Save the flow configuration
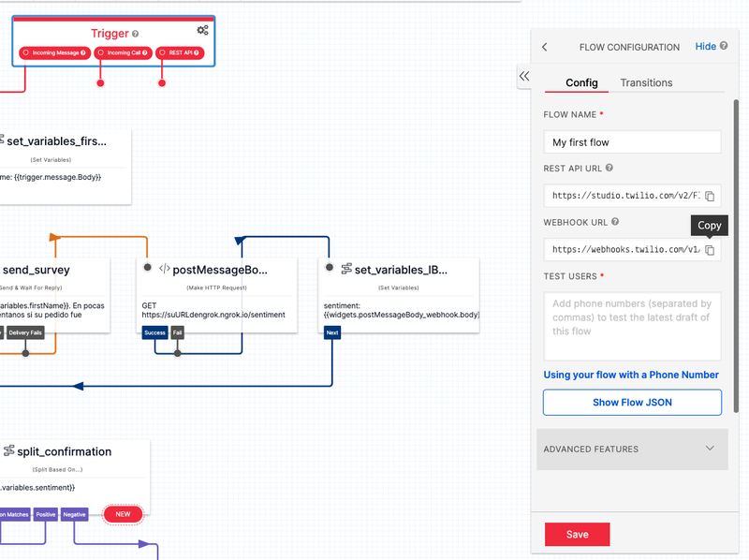The width and height of the screenshot is (749, 560). tap(577, 534)
